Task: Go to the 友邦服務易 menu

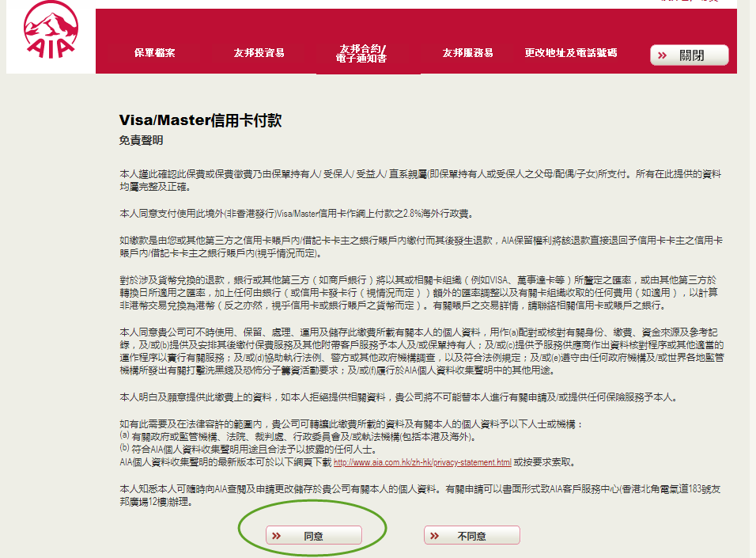Action: pyautogui.click(x=467, y=53)
